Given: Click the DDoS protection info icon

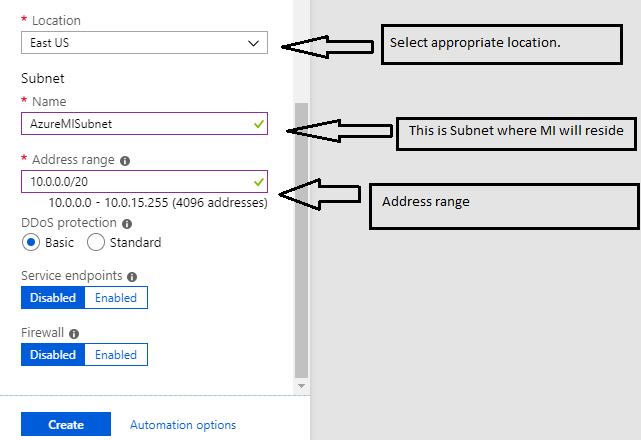Looking at the screenshot, I should [127, 224].
